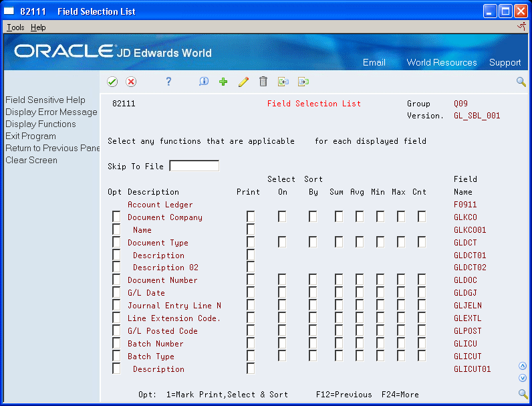Click the magnifier icon at the bottom right

pos(523,394)
